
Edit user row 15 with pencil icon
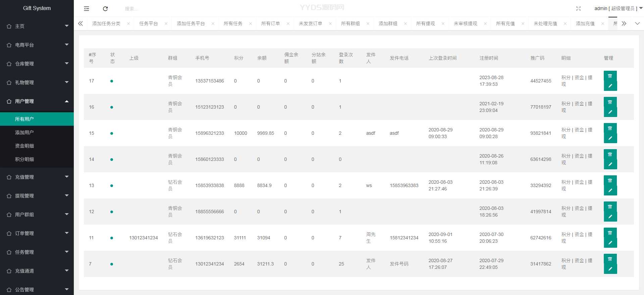[610, 138]
